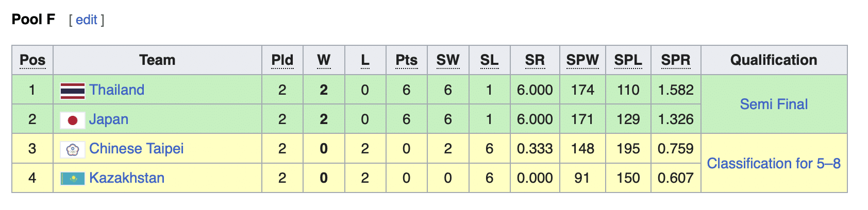This screenshot has width=868, height=210.
Task: Click the Pos column header
Action: click(x=32, y=60)
